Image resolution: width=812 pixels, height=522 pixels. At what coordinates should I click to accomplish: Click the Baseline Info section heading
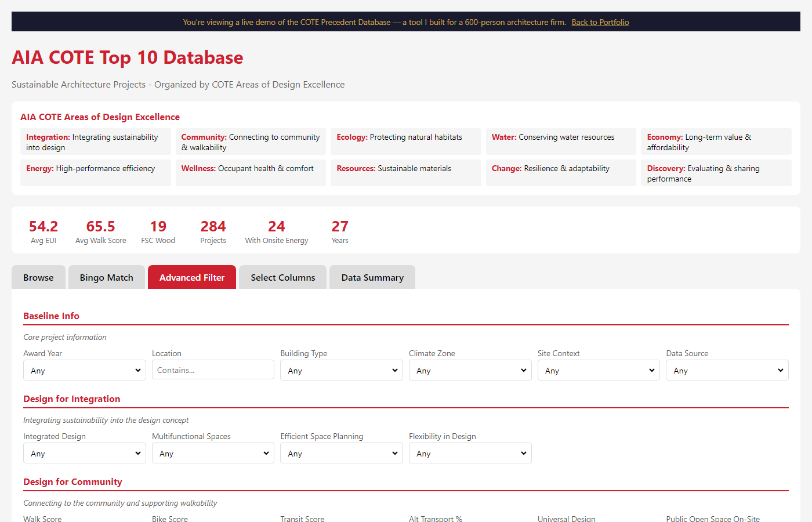51,316
